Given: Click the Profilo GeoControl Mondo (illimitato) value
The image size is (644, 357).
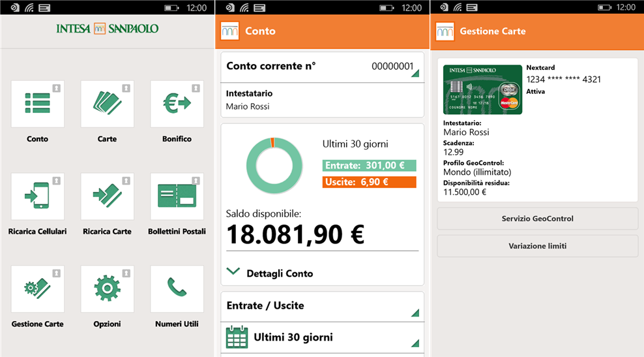Looking at the screenshot, I should coord(477,172).
